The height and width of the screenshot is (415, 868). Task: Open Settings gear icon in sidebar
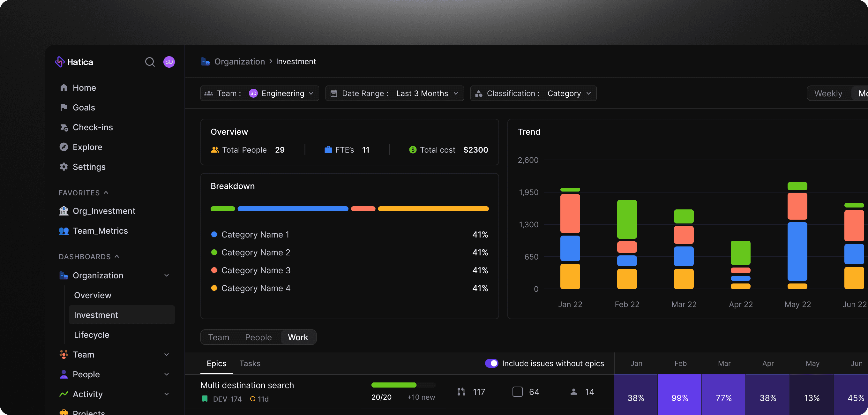64,167
